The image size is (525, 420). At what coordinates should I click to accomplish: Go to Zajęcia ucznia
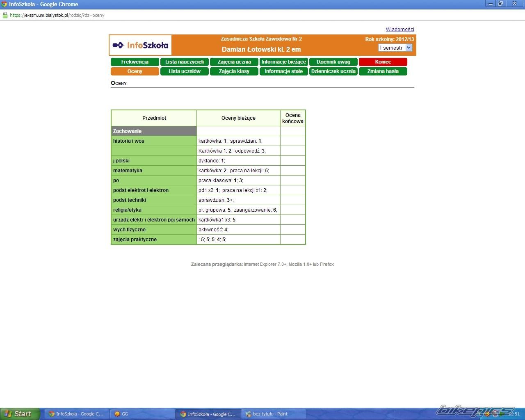pos(234,62)
